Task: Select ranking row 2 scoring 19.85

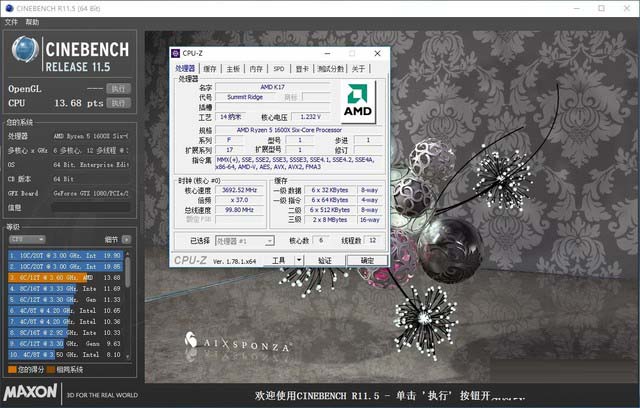Action: 65,266
